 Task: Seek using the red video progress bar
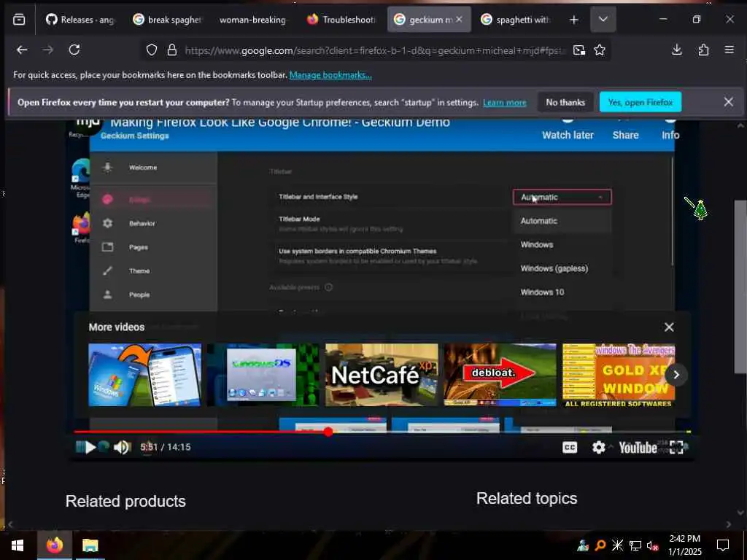click(x=382, y=432)
